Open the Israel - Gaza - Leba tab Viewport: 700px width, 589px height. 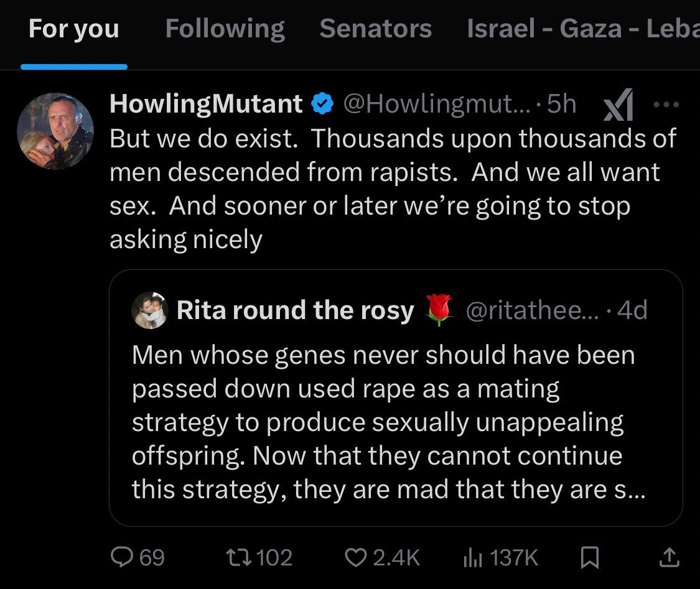point(583,29)
